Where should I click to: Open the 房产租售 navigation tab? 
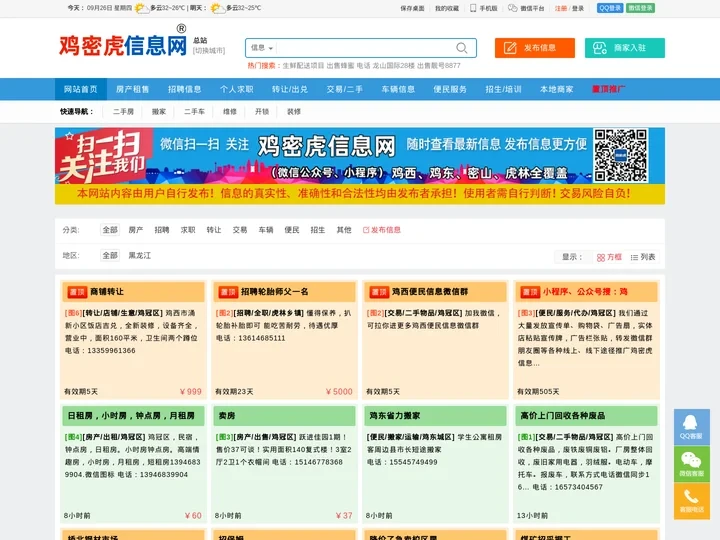point(133,89)
